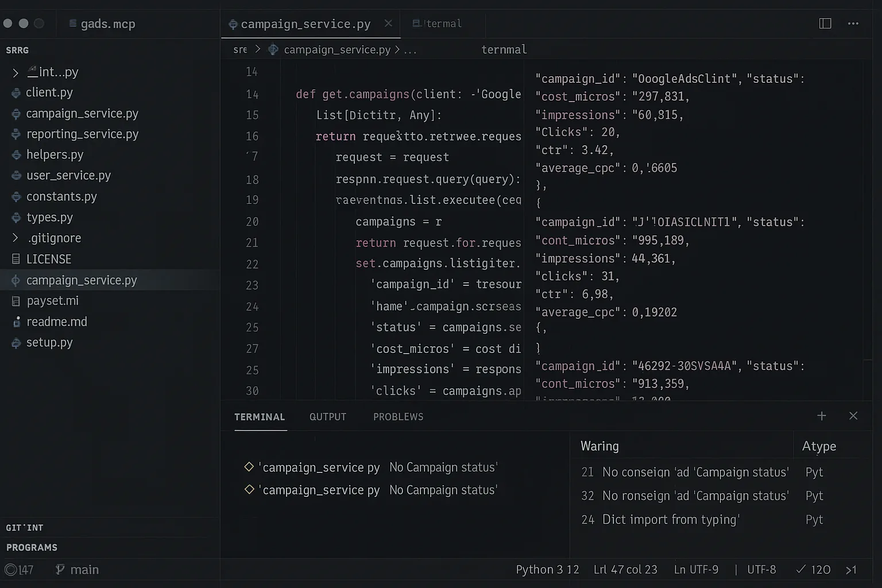The width and height of the screenshot is (882, 588).
Task: Click main branch name in status bar
Action: tap(84, 570)
